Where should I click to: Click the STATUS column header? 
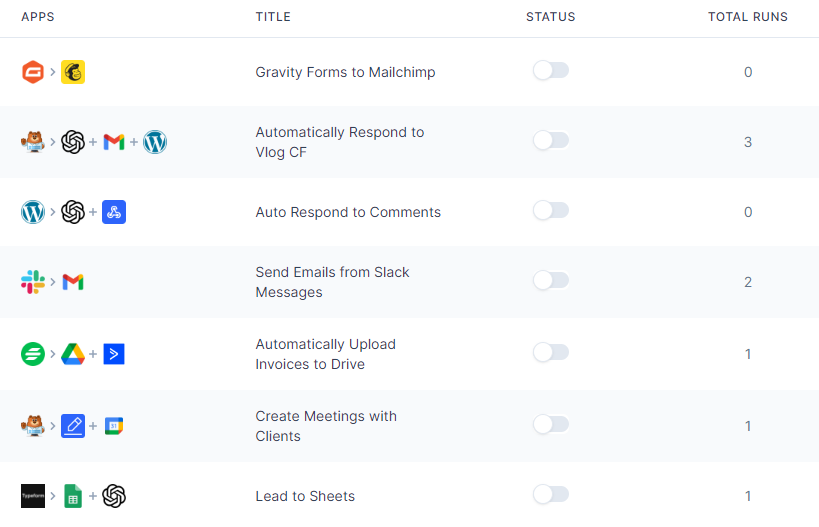(551, 17)
